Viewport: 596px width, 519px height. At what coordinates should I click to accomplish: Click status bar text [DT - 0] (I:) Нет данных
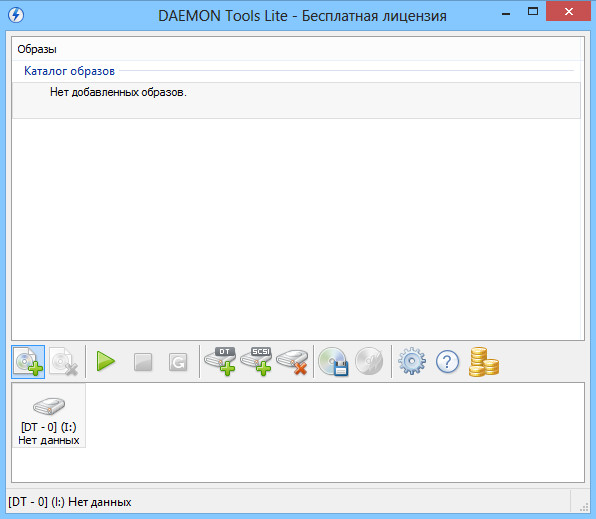pyautogui.click(x=70, y=502)
